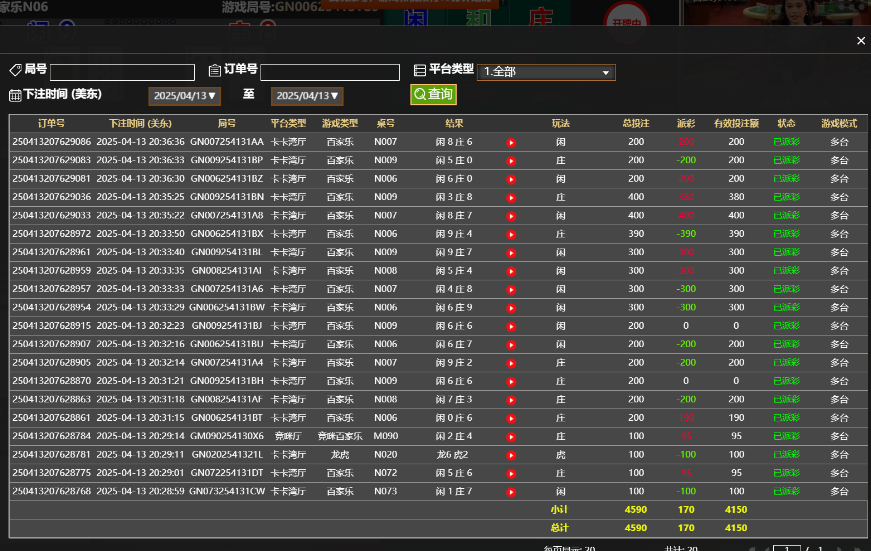Screen dimensions: 871x551
Task: Play replay for last row GN073254131CW
Action: coord(511,492)
